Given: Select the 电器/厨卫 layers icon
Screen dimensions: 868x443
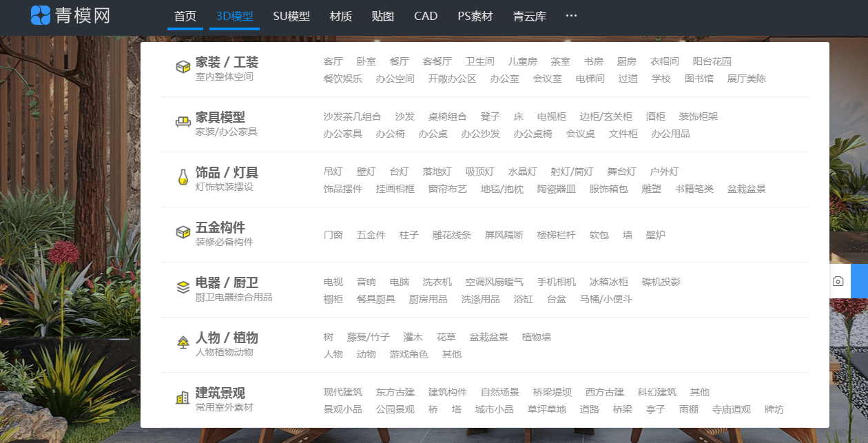Looking at the screenshot, I should coord(182,286).
